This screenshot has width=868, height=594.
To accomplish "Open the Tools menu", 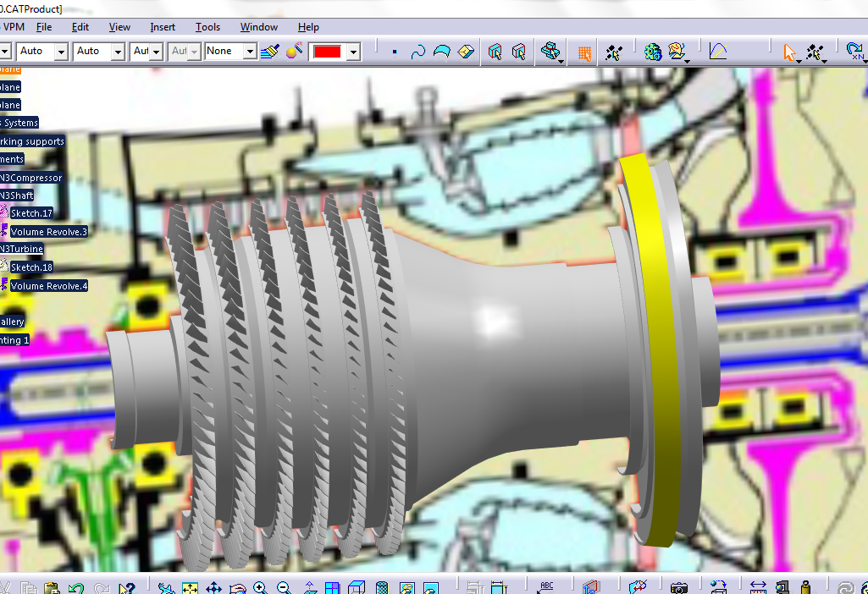I will click(x=207, y=27).
